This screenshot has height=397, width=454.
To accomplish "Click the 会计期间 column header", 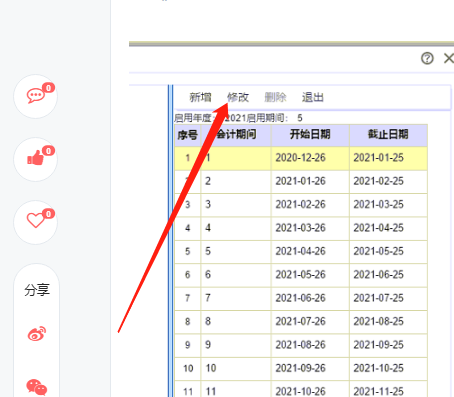I will pos(236,135).
